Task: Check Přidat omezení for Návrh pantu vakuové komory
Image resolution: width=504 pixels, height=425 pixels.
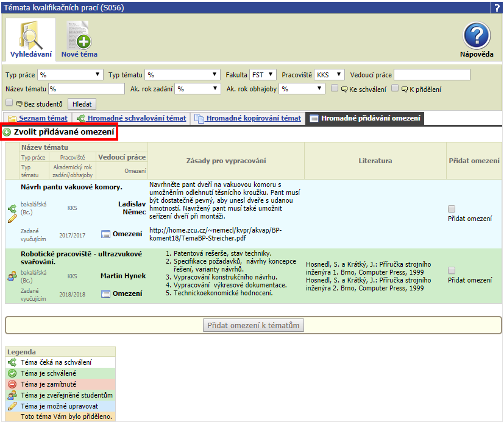Action: click(452, 209)
